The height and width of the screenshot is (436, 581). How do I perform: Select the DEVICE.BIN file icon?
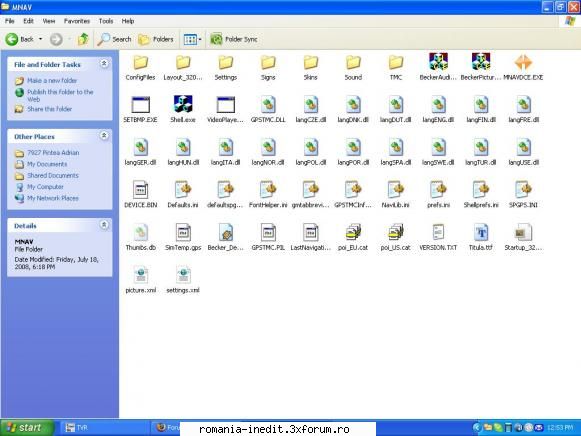pos(140,190)
